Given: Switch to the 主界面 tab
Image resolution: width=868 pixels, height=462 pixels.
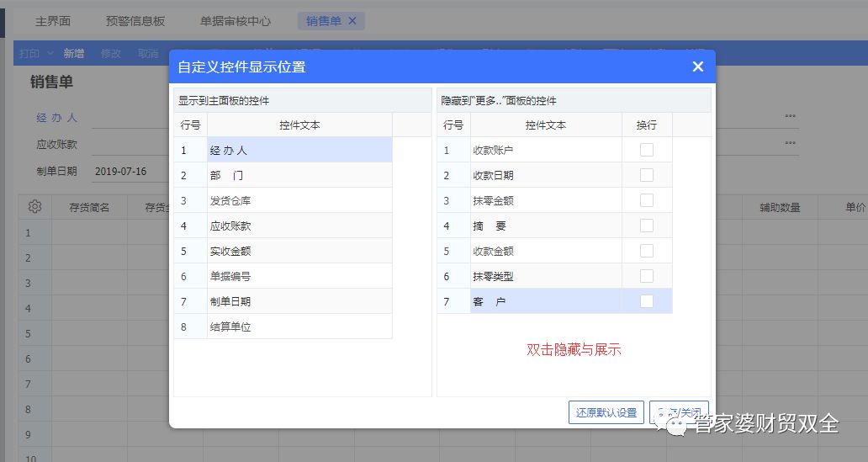Looking at the screenshot, I should (x=53, y=21).
